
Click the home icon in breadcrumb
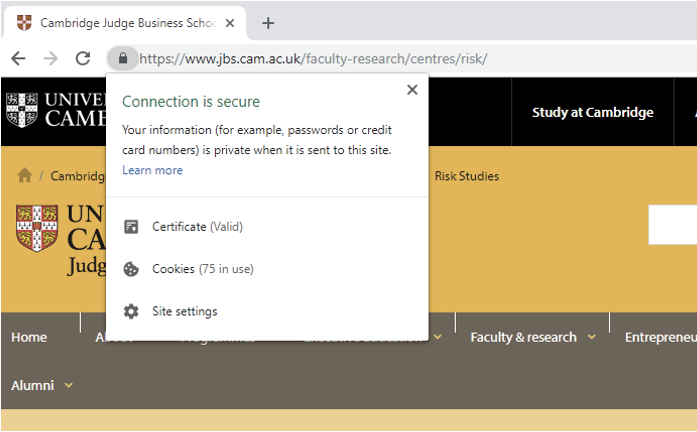tap(24, 175)
